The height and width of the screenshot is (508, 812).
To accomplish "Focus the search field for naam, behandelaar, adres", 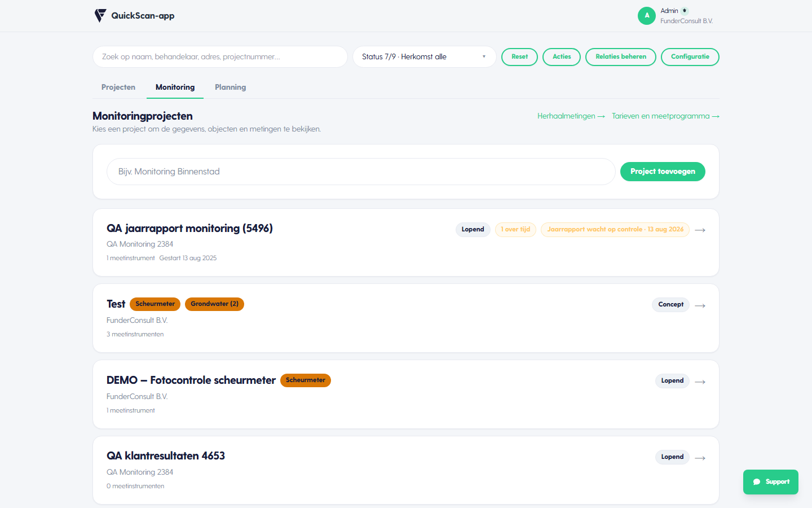I will pos(220,56).
